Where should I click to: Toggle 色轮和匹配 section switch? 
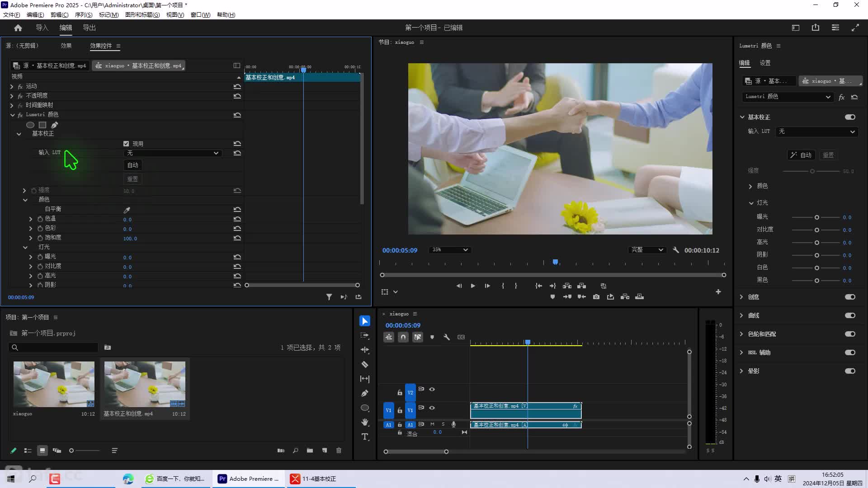click(850, 334)
